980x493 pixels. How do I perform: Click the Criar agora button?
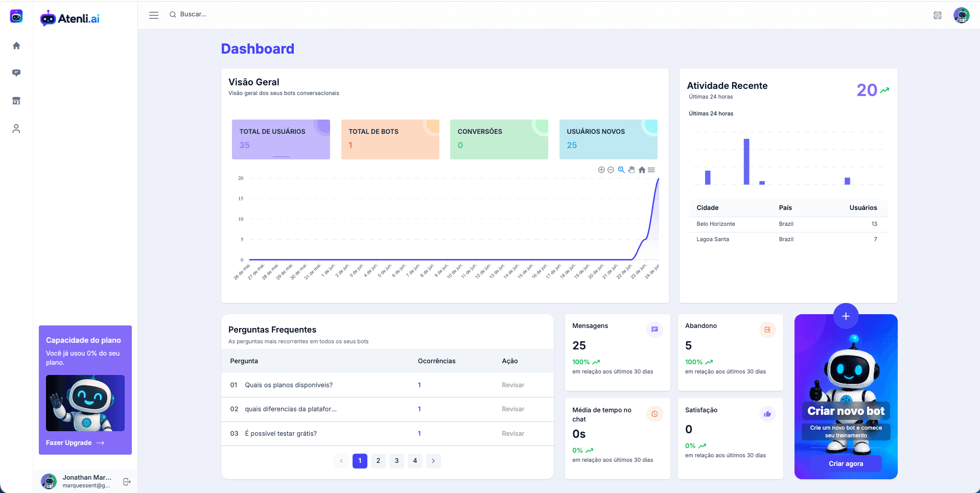[846, 464]
